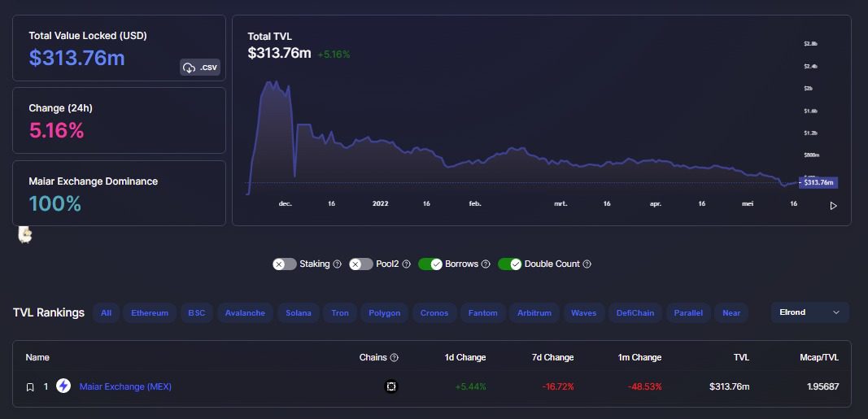Click the dec. label on chart axis

coord(285,203)
